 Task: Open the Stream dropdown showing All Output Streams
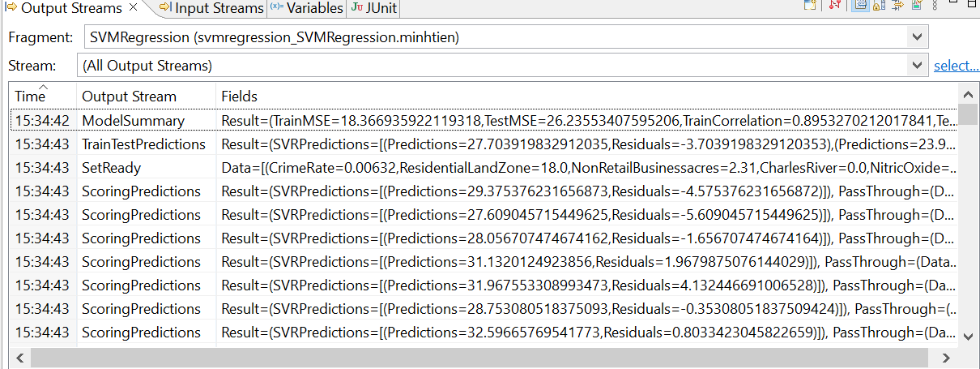click(916, 66)
